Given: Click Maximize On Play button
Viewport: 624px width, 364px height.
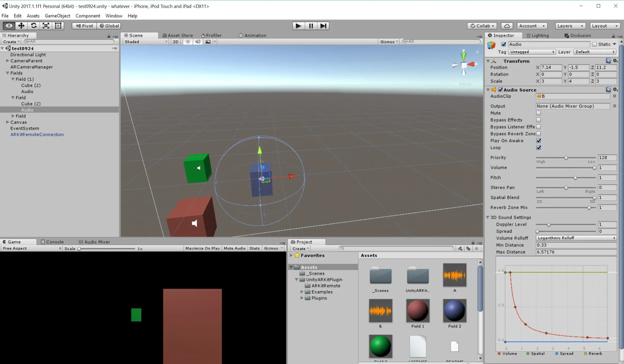Looking at the screenshot, I should click(203, 248).
